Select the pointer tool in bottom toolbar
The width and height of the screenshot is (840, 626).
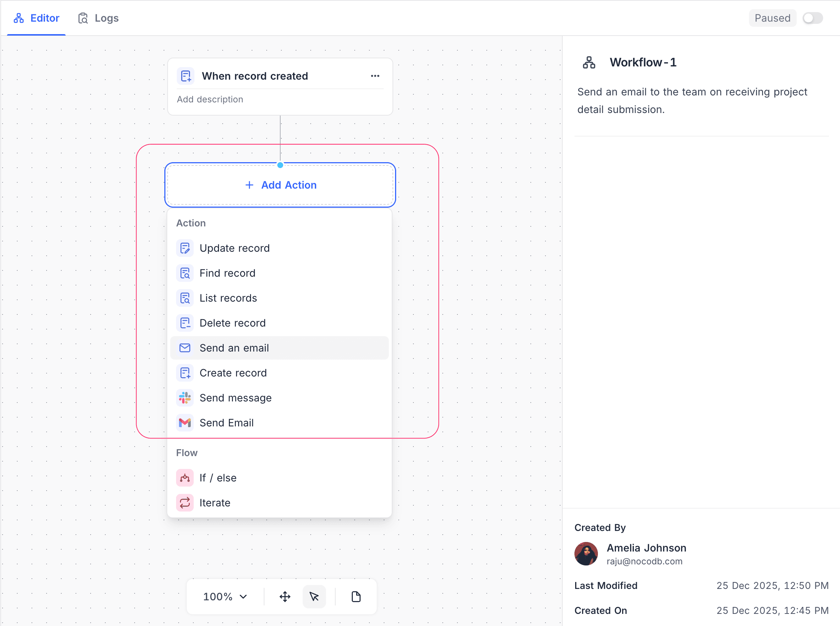click(x=314, y=596)
